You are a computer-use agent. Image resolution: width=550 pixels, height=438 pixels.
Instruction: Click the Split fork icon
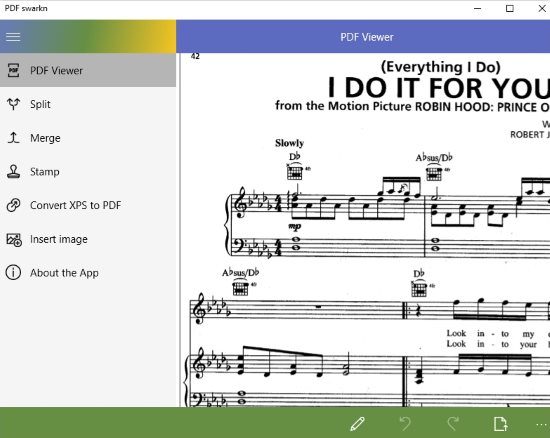[14, 104]
